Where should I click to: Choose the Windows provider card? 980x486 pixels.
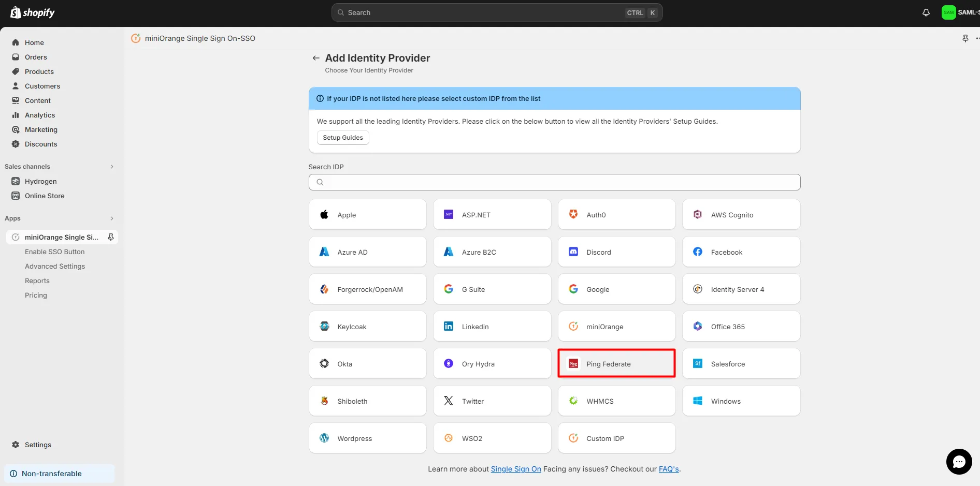(x=741, y=401)
